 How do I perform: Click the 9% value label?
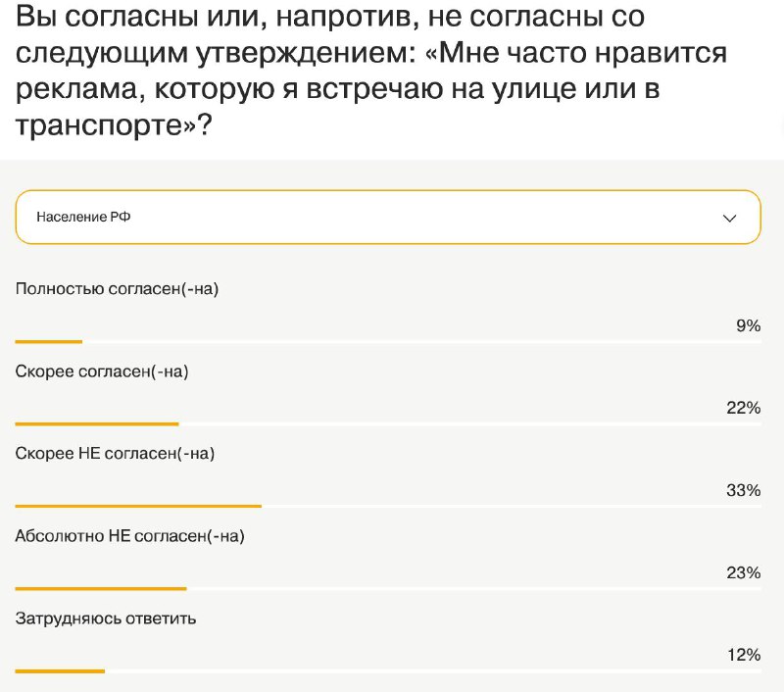point(748,325)
